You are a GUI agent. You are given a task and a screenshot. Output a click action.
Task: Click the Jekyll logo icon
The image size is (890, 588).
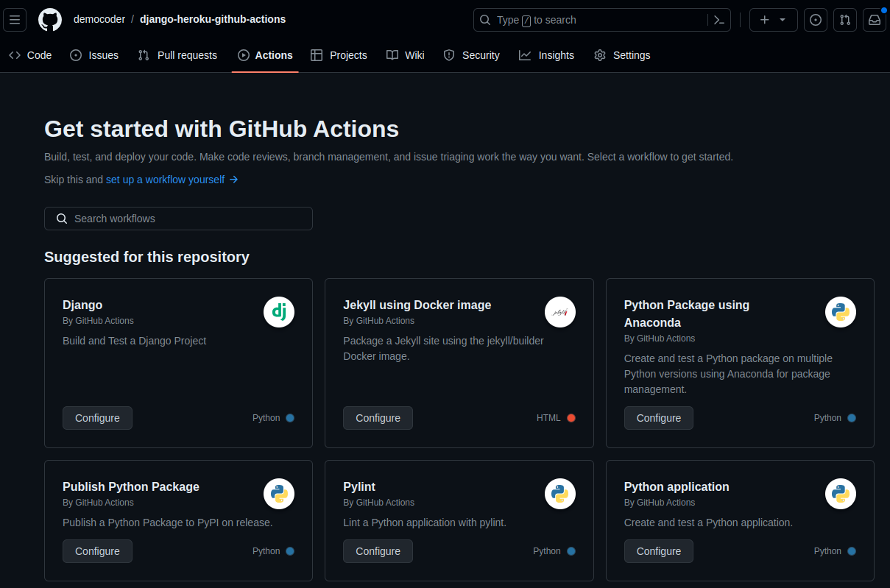(559, 312)
